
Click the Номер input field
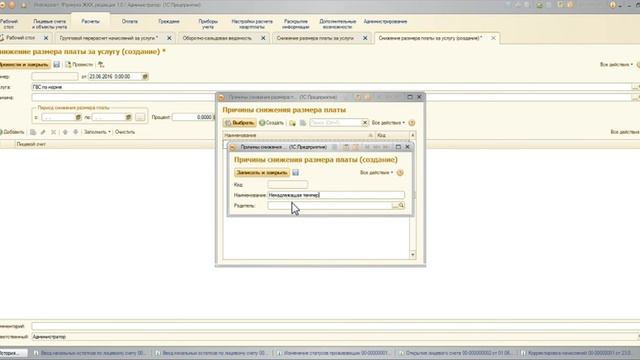pyautogui.click(x=55, y=76)
